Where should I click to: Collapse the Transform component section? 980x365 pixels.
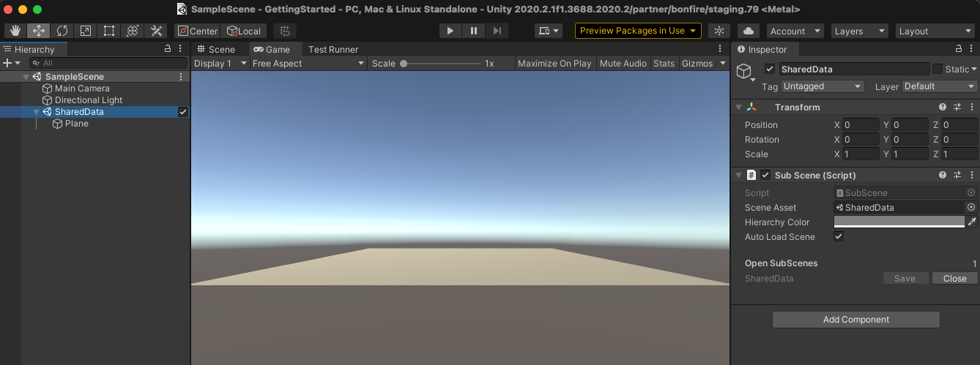(739, 108)
